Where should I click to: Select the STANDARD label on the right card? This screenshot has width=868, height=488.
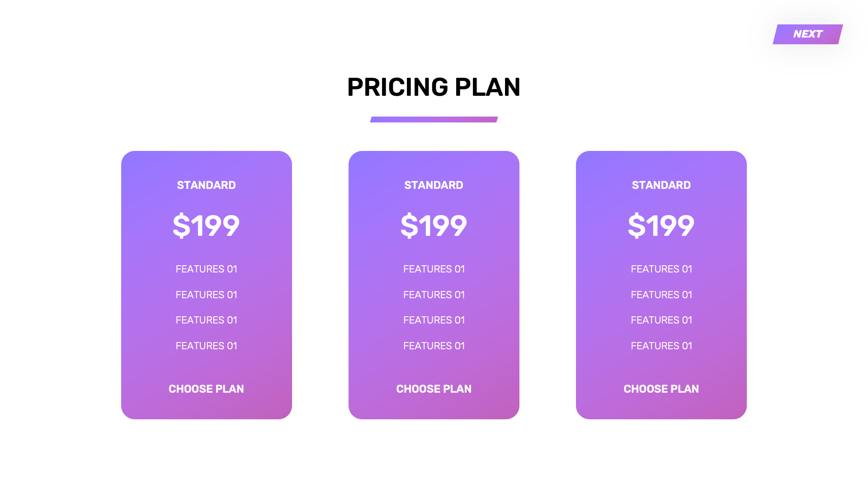click(x=661, y=185)
